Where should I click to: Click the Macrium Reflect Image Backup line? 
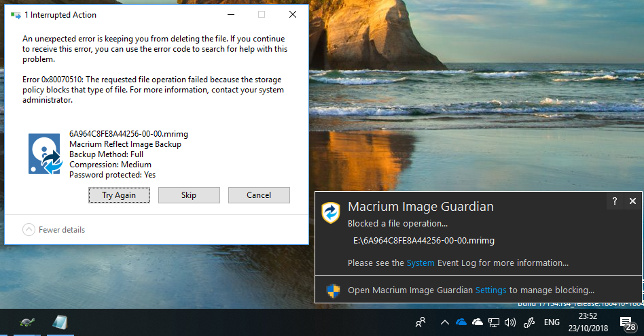[x=125, y=144]
